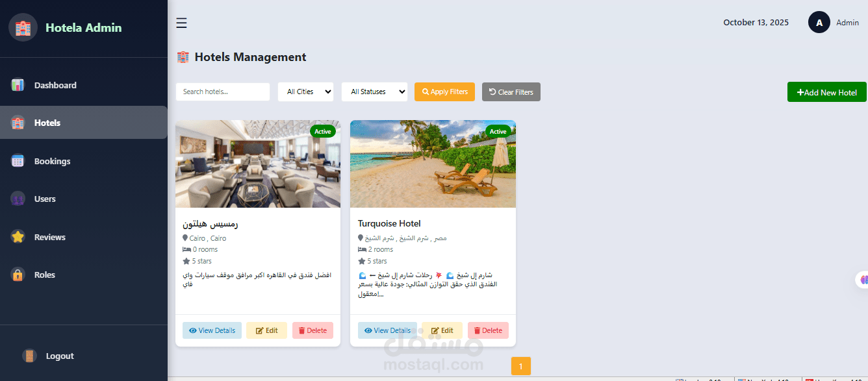Select the Hotels sidebar menu item
868x381 pixels.
84,123
